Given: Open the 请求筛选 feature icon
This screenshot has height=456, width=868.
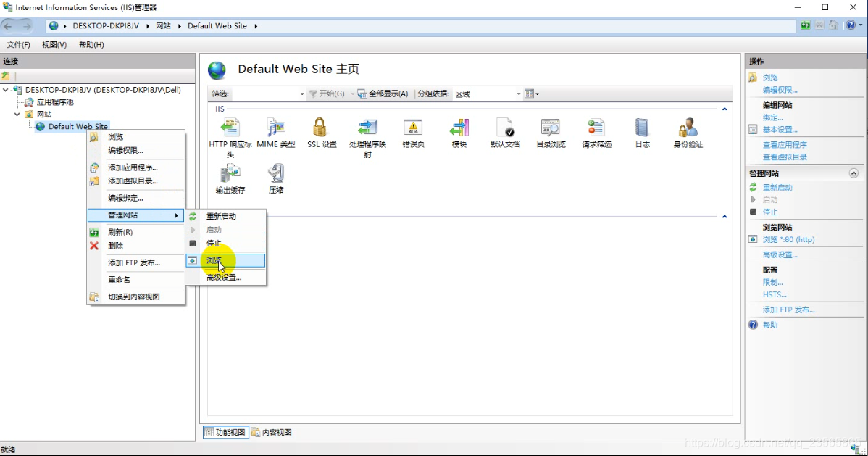Looking at the screenshot, I should click(596, 128).
